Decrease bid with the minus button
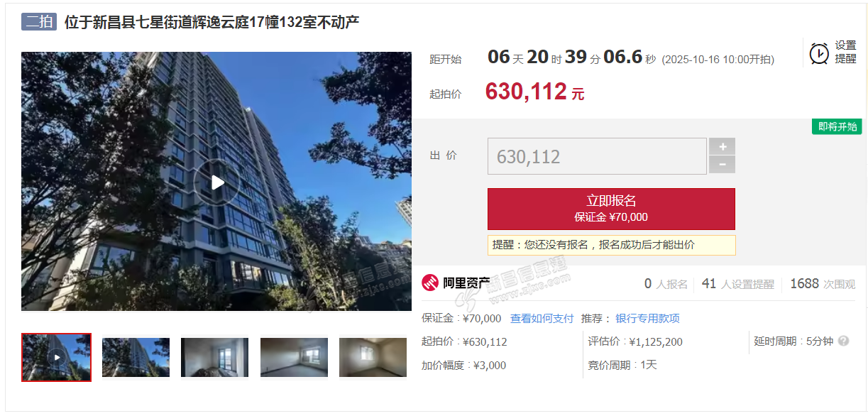This screenshot has height=416, width=868. (x=722, y=165)
